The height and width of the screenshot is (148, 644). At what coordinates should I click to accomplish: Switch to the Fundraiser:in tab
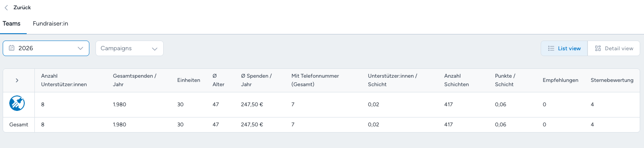coord(51,24)
